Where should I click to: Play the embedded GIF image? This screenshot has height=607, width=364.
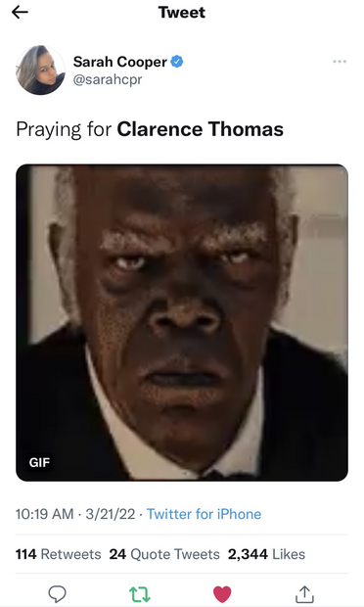coord(182,322)
